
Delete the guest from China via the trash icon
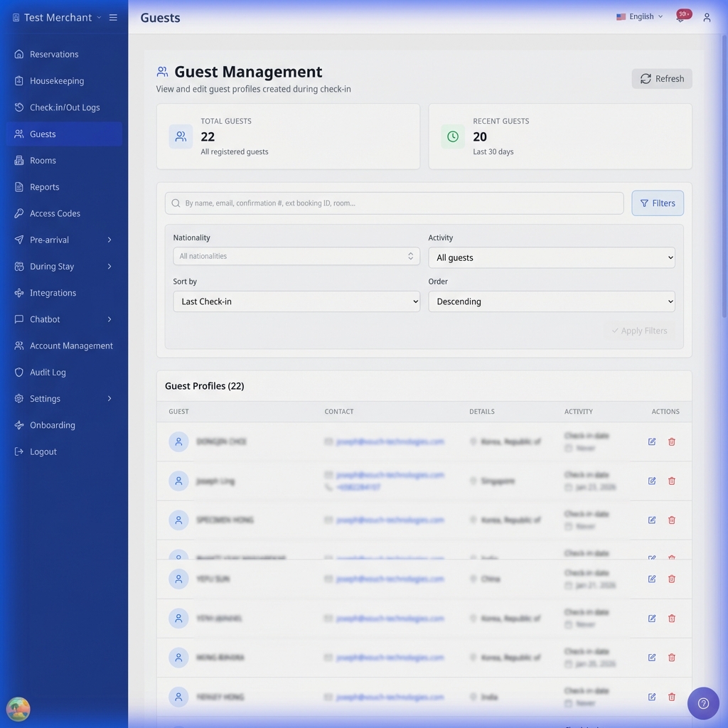point(672,579)
